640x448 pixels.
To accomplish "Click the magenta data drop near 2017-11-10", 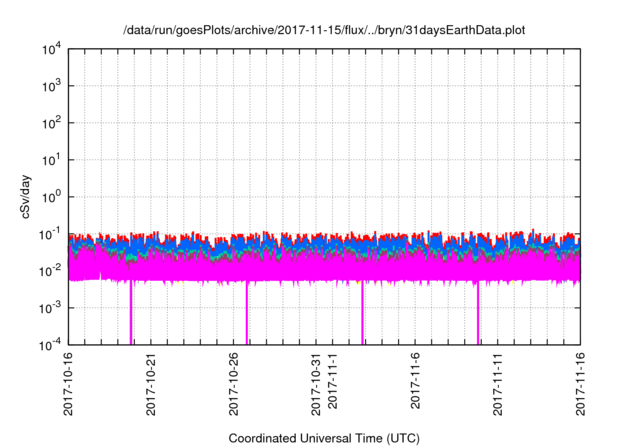I will (478, 314).
